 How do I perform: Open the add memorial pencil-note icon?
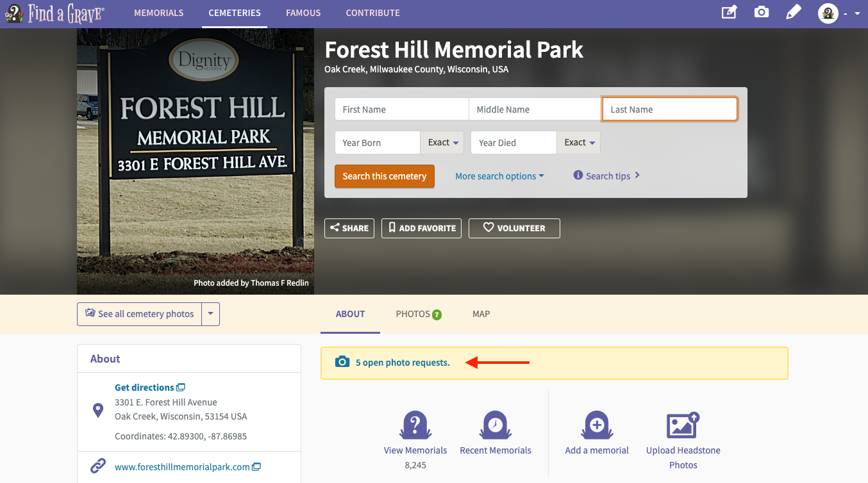(x=729, y=12)
